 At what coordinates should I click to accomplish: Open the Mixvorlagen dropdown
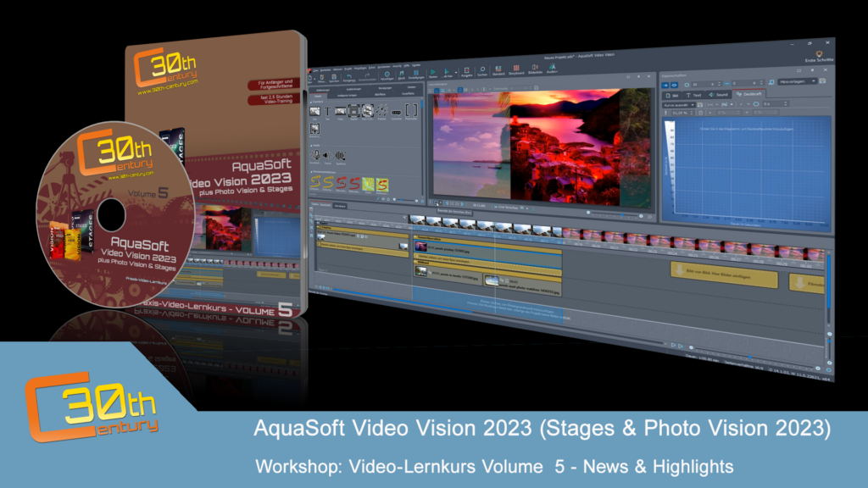coord(797,81)
